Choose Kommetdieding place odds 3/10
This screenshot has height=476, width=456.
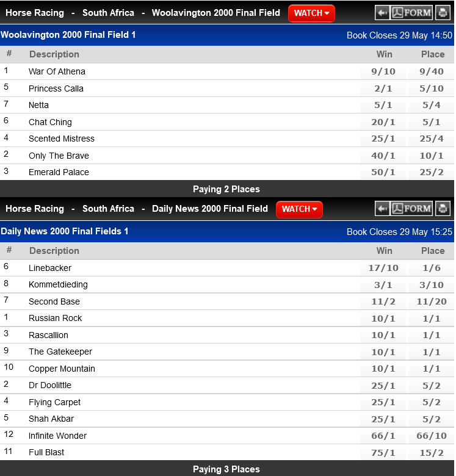pyautogui.click(x=432, y=284)
